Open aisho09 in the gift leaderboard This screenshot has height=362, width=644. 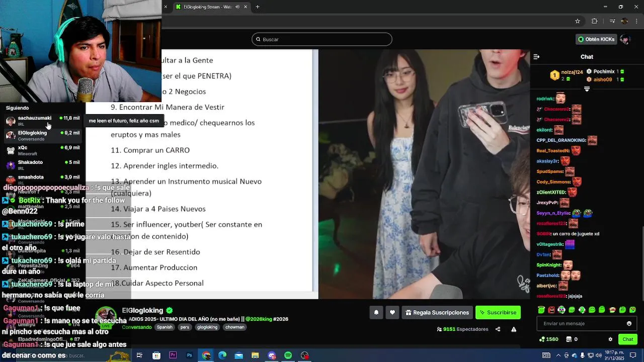tap(602, 79)
